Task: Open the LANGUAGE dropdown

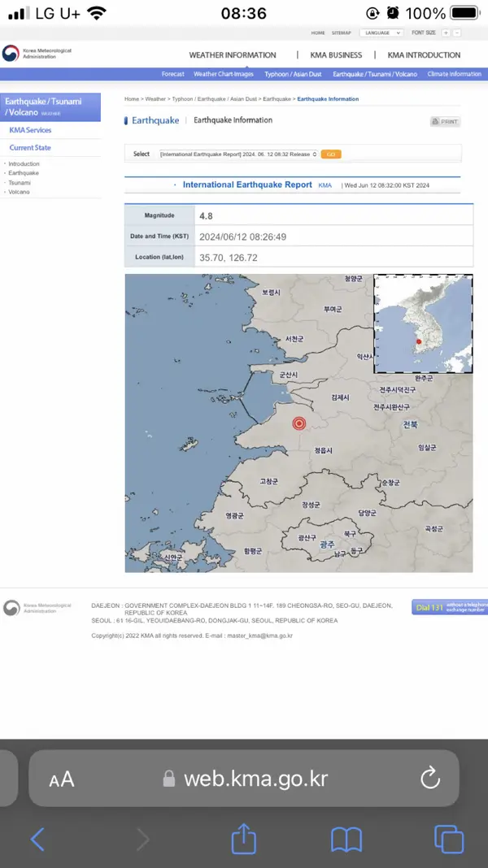Action: 381,33
